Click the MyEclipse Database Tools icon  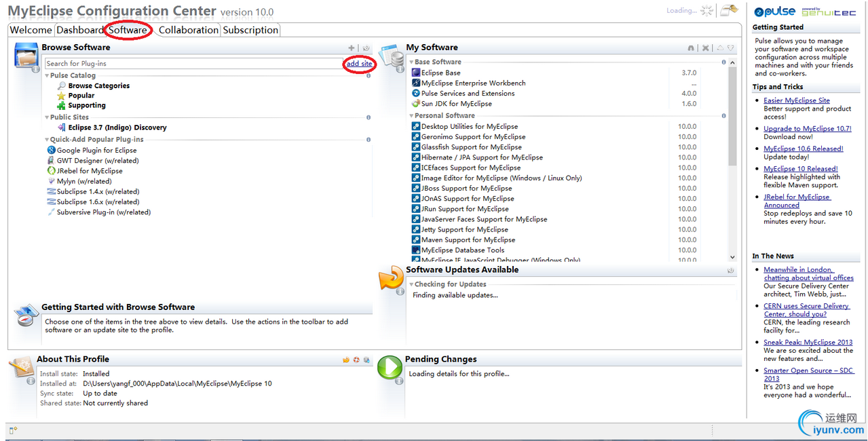[x=416, y=250]
